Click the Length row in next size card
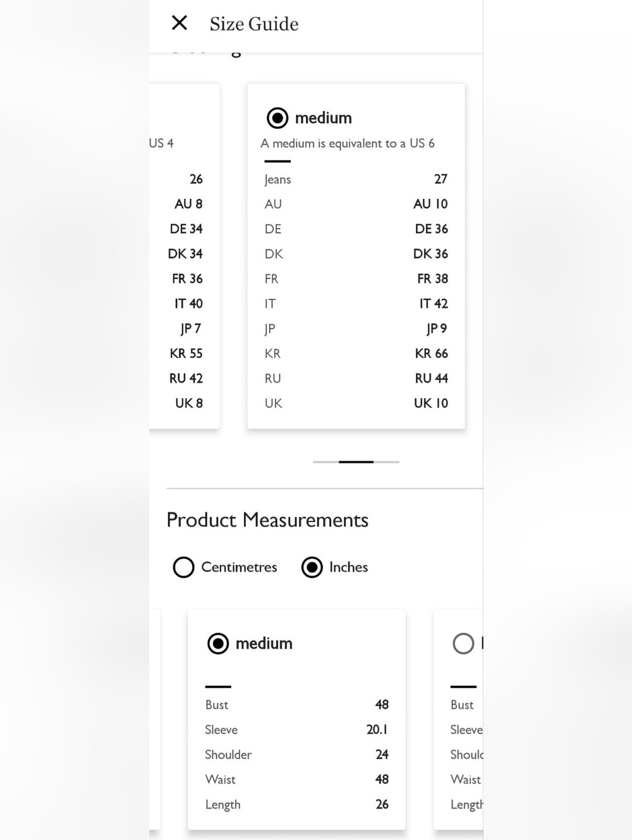The image size is (632, 840). [466, 805]
